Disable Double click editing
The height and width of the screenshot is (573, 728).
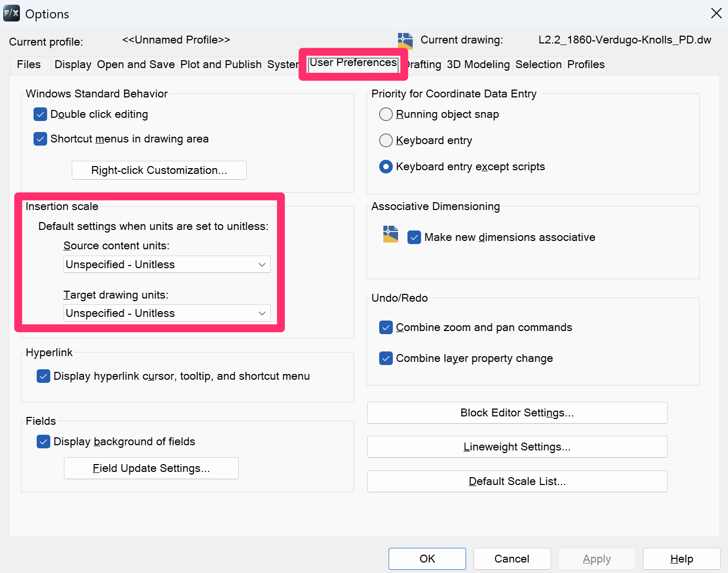coord(40,114)
